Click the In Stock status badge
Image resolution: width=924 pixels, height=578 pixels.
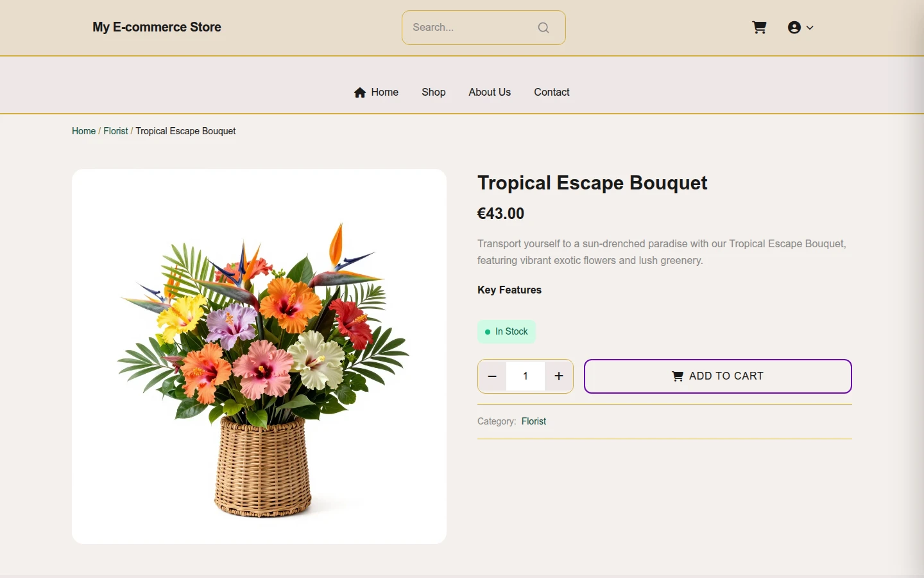pos(506,331)
